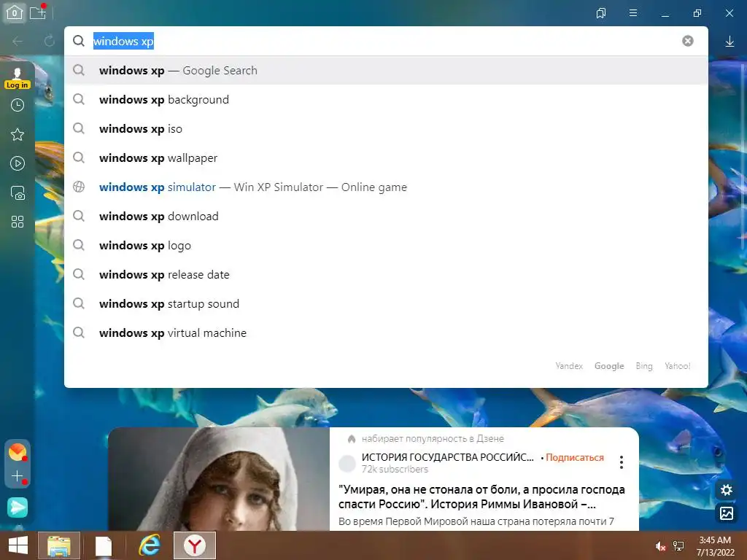
Task: Open a new tab with plus icon
Action: tap(38, 12)
